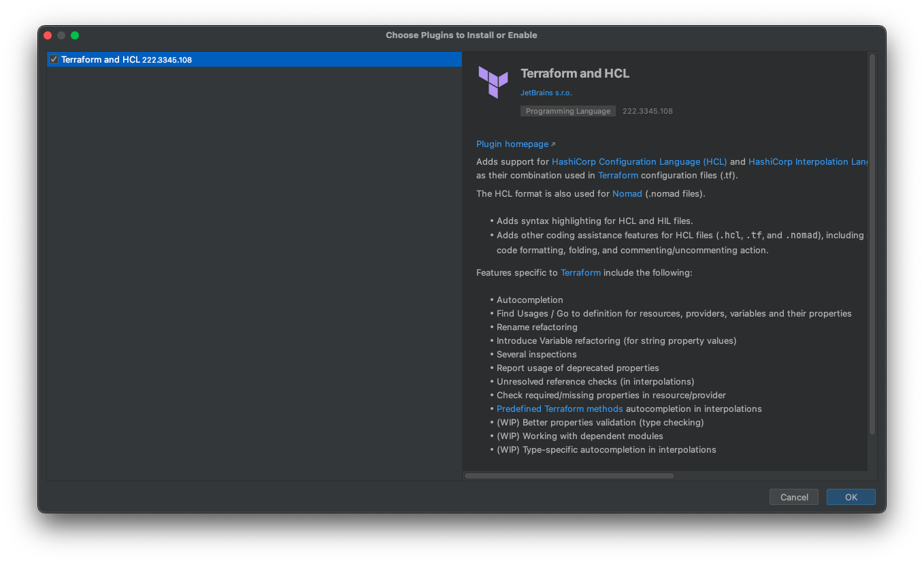
Task: Click the Adds syntax highlighting bullet text
Action: click(x=595, y=221)
